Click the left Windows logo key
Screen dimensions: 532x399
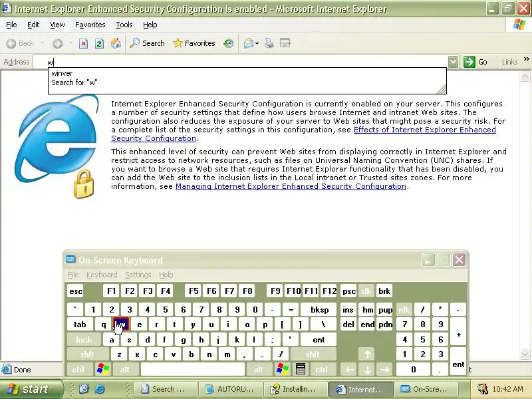click(103, 370)
